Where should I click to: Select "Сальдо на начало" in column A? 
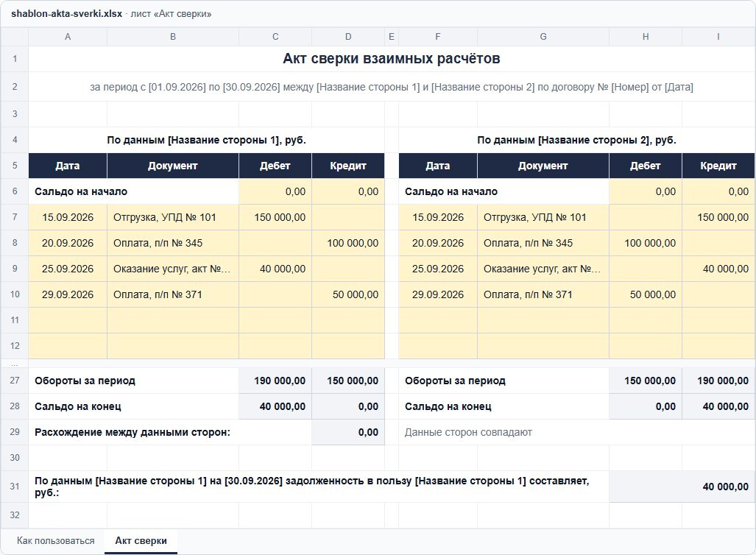coord(81,191)
